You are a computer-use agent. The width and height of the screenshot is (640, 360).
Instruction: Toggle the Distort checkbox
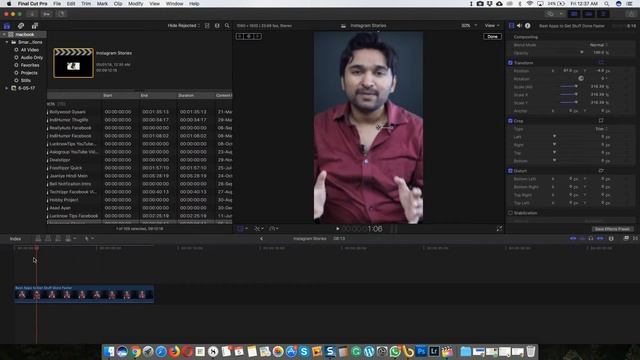[510, 171]
